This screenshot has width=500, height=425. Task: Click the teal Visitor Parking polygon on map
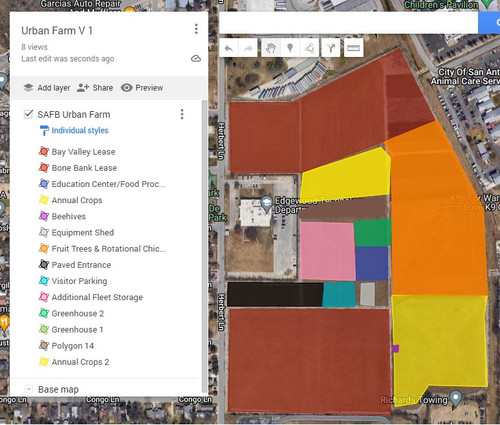[339, 294]
